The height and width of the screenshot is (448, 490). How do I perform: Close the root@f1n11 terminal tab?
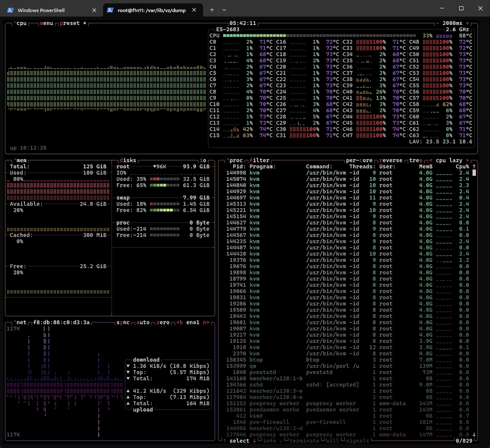point(194,10)
